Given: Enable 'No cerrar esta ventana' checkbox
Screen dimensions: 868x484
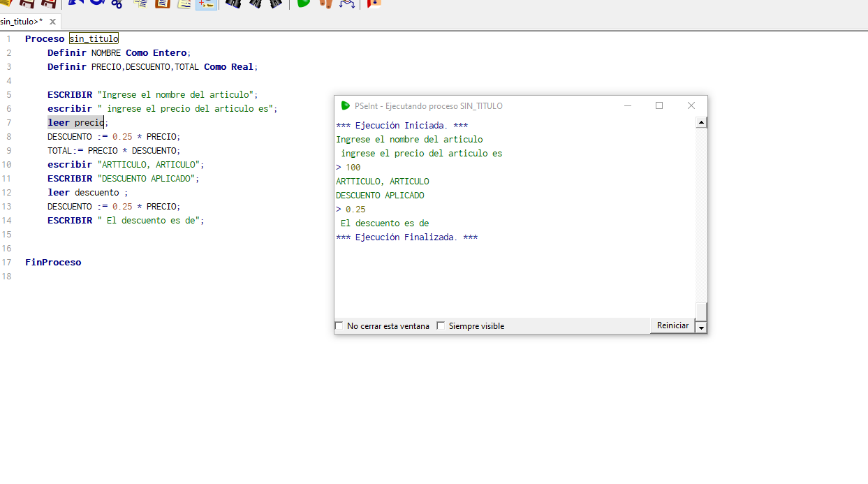Looking at the screenshot, I should (339, 325).
